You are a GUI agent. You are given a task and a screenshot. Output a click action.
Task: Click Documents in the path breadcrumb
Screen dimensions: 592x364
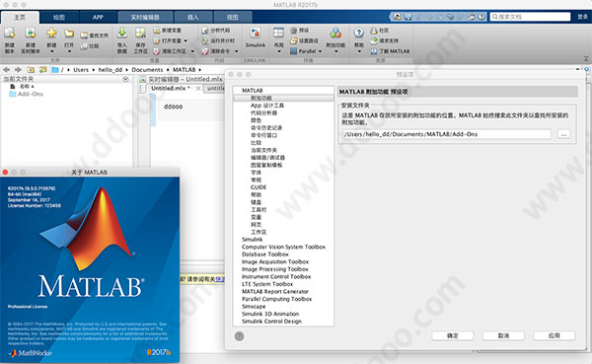click(147, 70)
